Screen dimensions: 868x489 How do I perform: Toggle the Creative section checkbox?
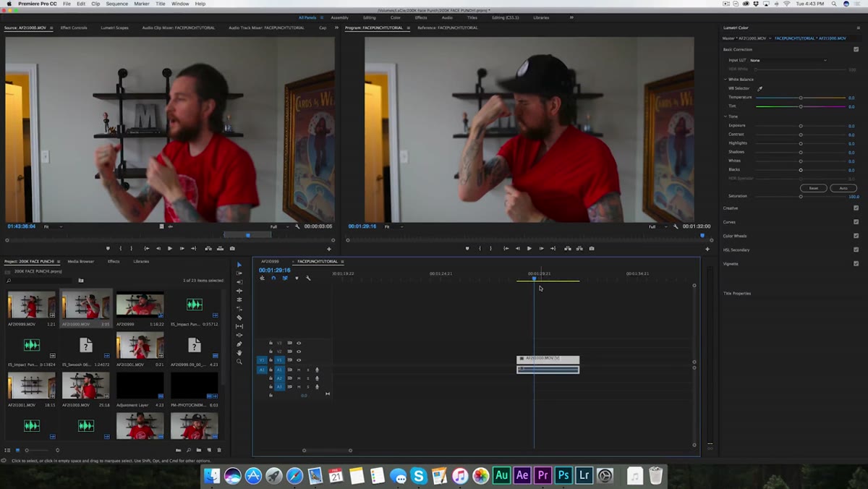point(856,208)
